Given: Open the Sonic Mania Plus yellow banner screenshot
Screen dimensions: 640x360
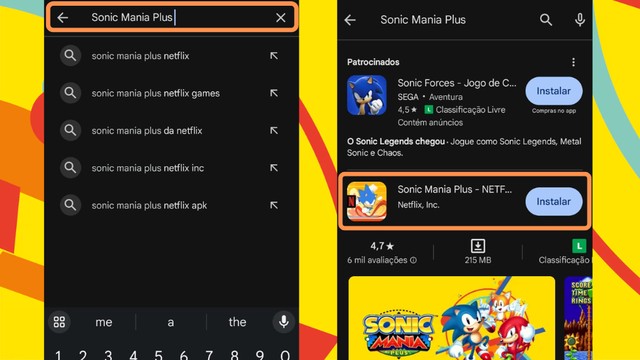Looking at the screenshot, I should coord(451,318).
